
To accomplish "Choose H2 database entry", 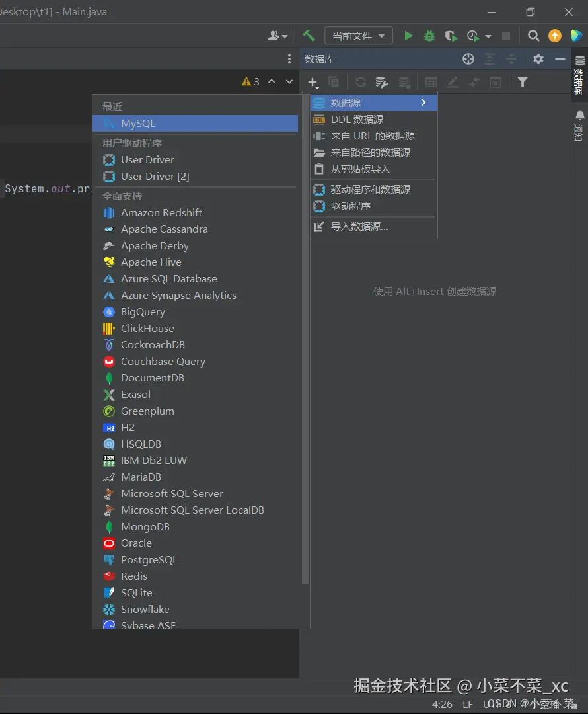I will (196, 428).
